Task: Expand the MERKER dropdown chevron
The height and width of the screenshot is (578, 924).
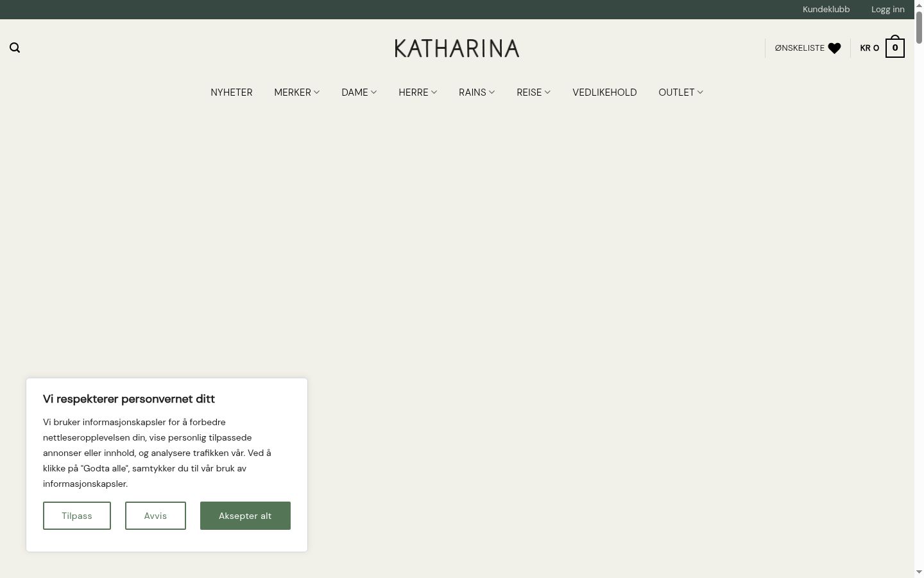Action: click(x=317, y=92)
